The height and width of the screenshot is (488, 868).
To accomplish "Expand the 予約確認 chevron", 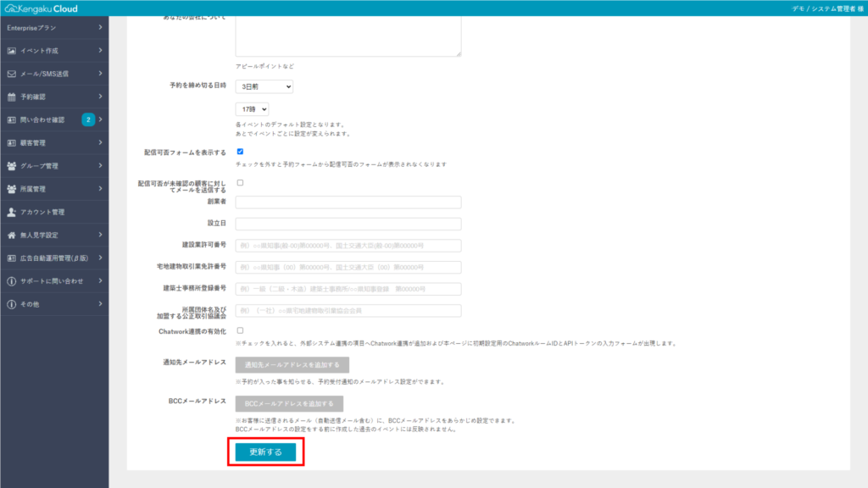I will click(100, 97).
